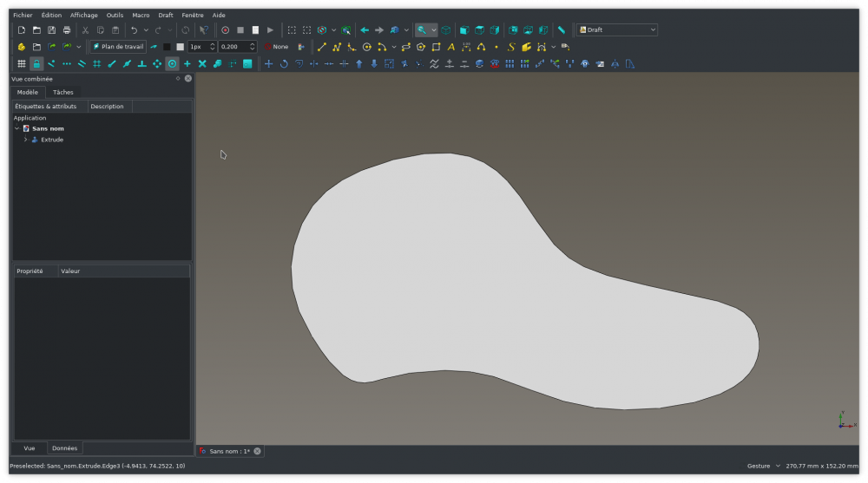Screen dimensions: 868x483
Task: Open the Édition menu
Action: 51,15
